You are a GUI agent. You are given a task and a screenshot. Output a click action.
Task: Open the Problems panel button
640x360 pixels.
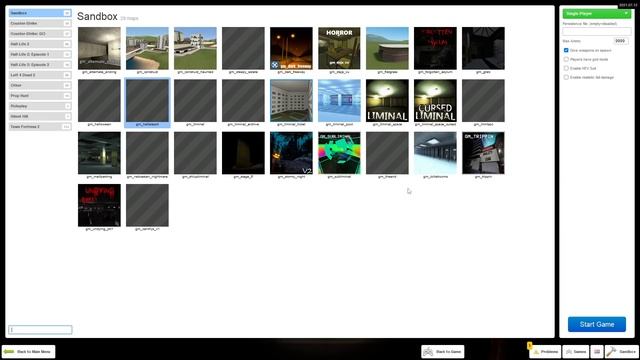pos(545,351)
